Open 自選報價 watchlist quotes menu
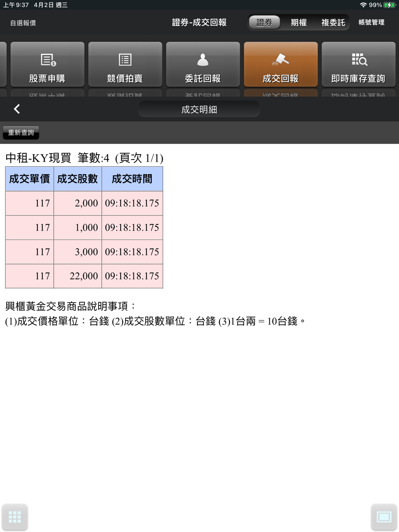Screen dimensions: 399x532 [x=23, y=23]
